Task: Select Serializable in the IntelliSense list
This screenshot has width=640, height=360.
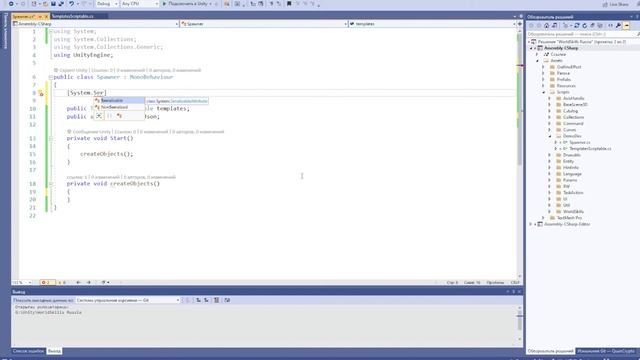Action: tap(119, 100)
